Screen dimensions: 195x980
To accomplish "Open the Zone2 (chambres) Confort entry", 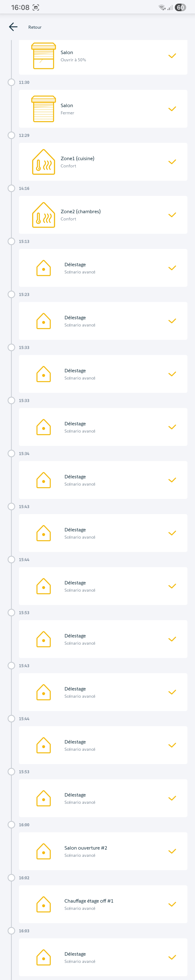I will coord(103,215).
